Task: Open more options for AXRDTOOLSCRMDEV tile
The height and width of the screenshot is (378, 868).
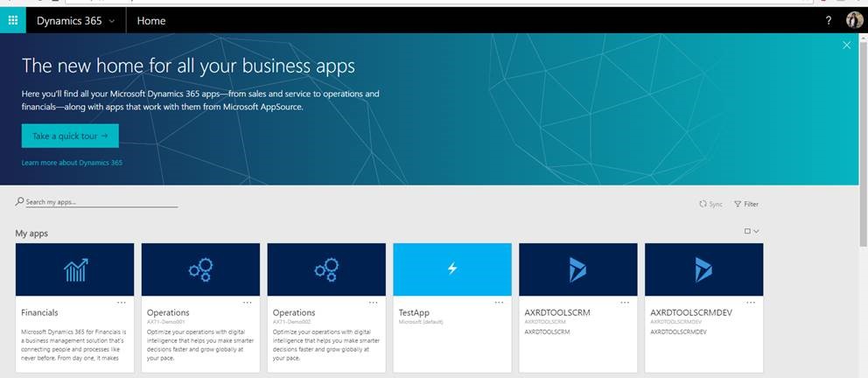Action: (751, 303)
